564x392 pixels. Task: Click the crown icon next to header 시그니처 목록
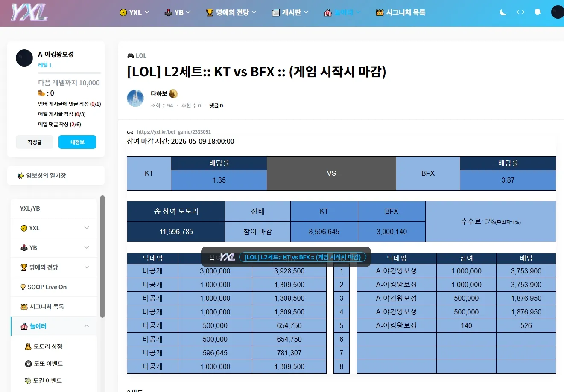pos(380,12)
